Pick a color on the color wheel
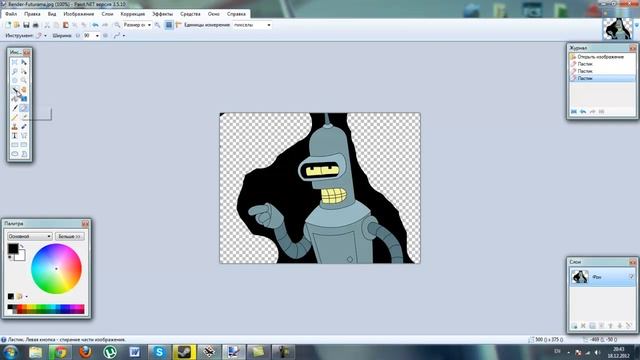The image size is (640, 360). coord(56,269)
